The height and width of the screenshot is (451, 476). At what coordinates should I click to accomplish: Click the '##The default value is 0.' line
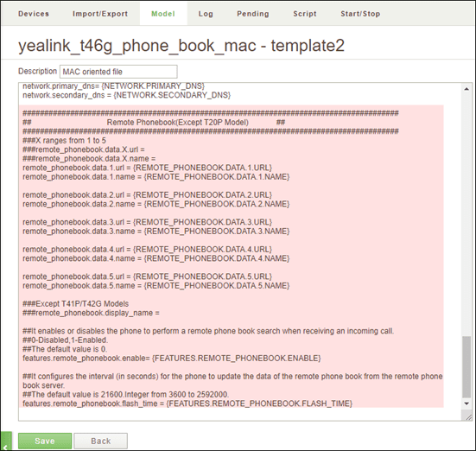pyautogui.click(x=65, y=349)
